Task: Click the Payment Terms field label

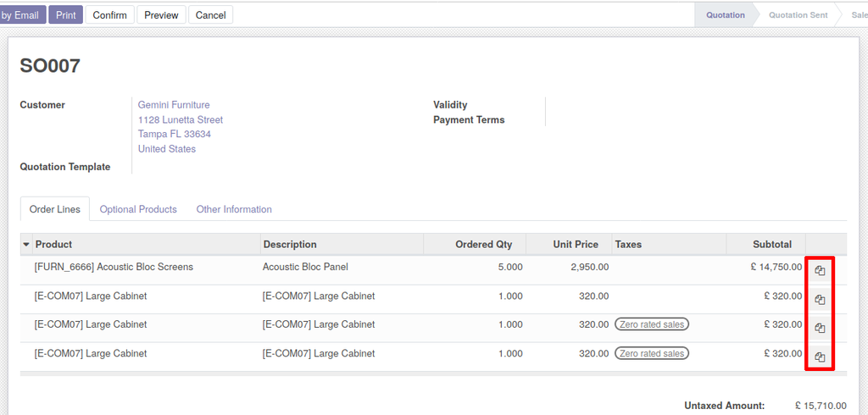Action: tap(469, 119)
